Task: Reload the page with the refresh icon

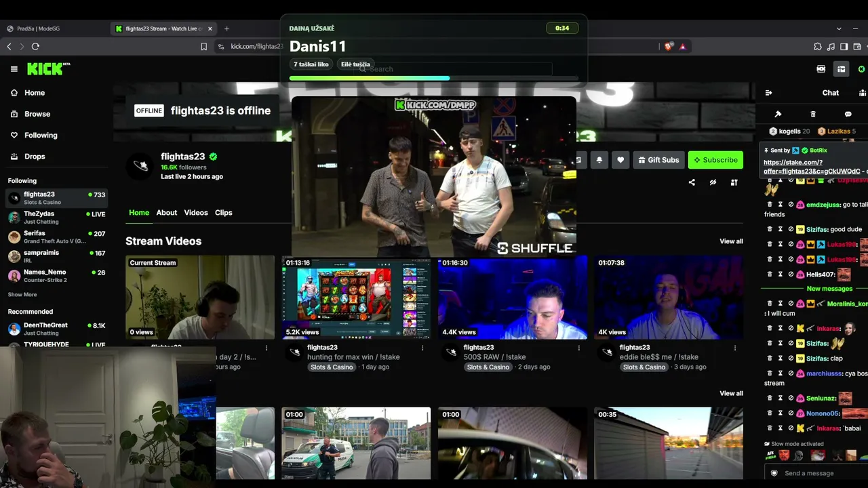Action: 35,46
